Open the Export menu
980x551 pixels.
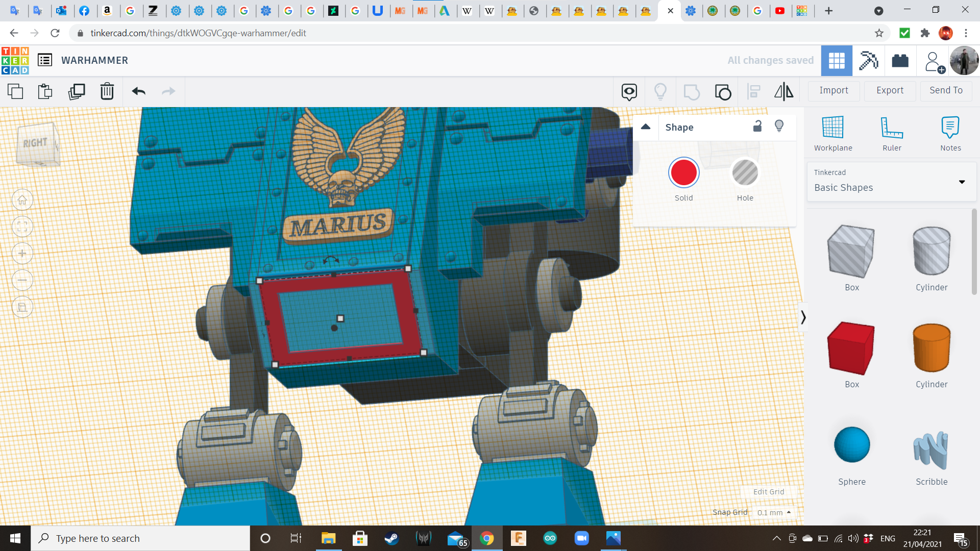[890, 91]
